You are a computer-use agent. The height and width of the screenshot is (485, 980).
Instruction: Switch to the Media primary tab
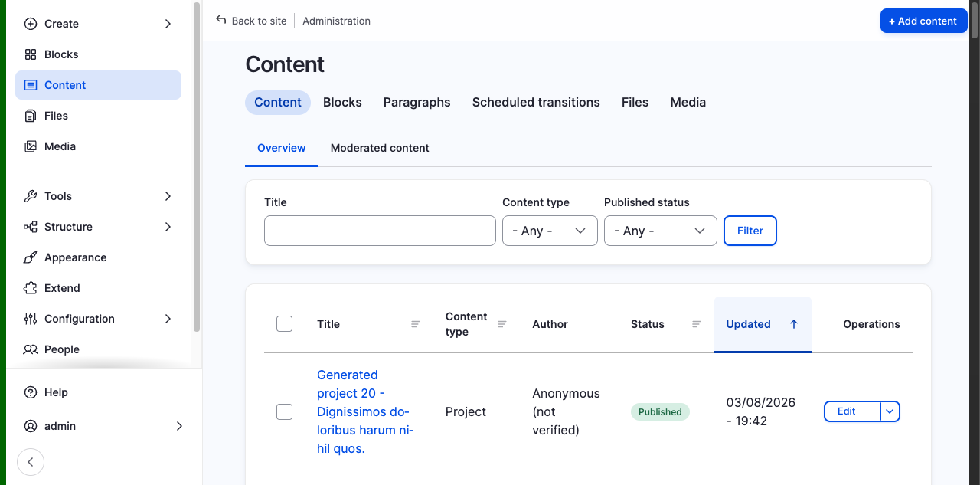click(x=688, y=103)
